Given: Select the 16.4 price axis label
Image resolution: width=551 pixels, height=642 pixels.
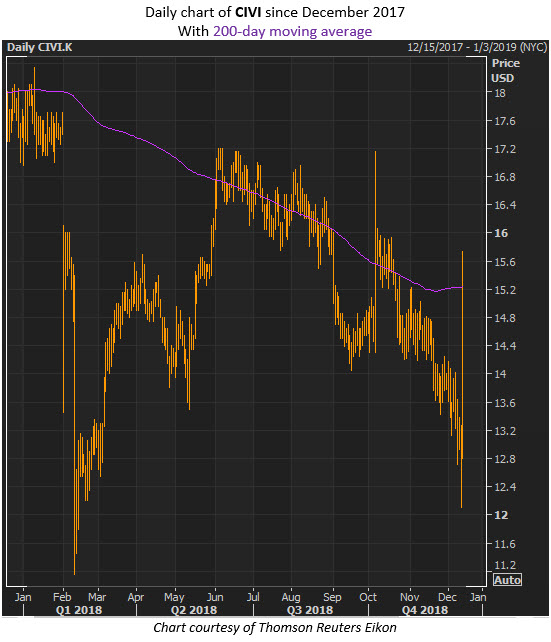Looking at the screenshot, I should pyautogui.click(x=504, y=205).
